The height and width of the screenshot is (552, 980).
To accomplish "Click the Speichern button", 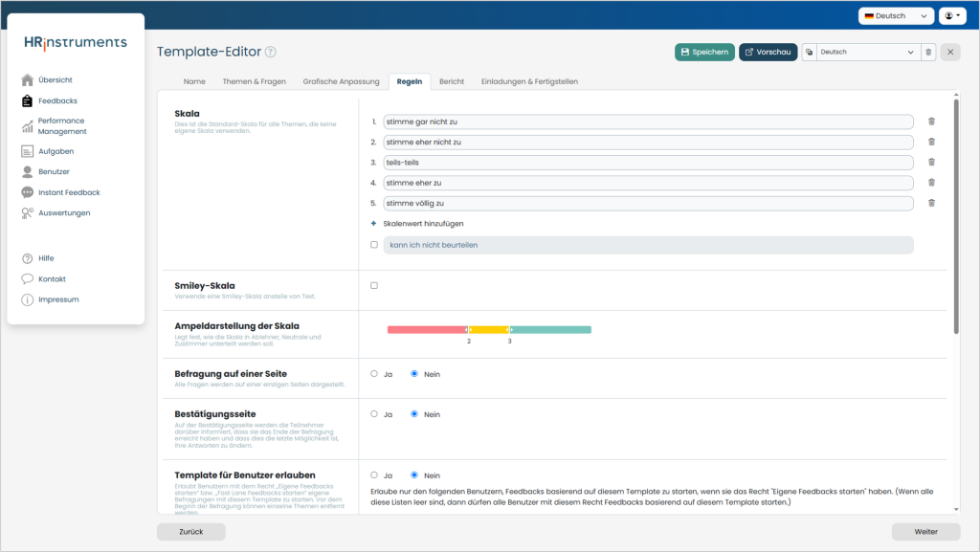I will [x=704, y=52].
